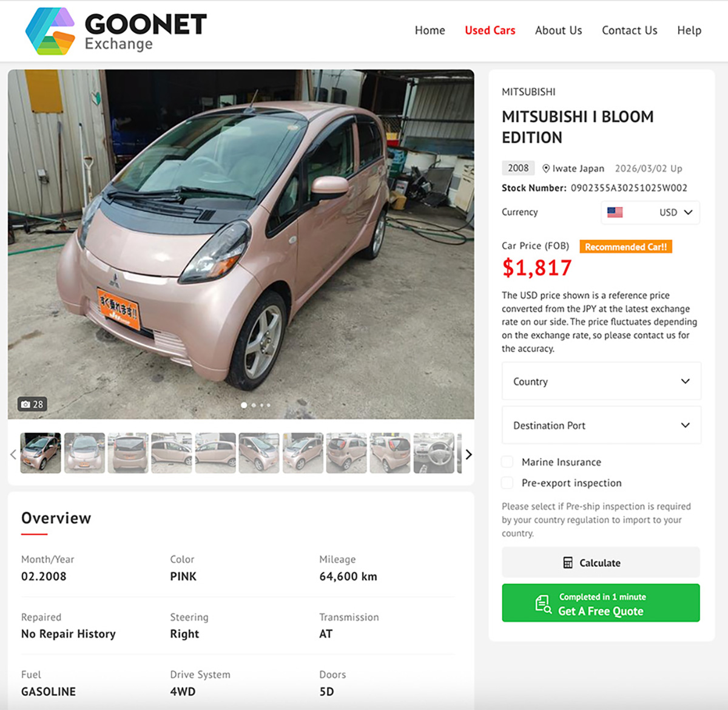Image resolution: width=728 pixels, height=710 pixels.
Task: Open the Country dropdown
Action: pos(601,381)
